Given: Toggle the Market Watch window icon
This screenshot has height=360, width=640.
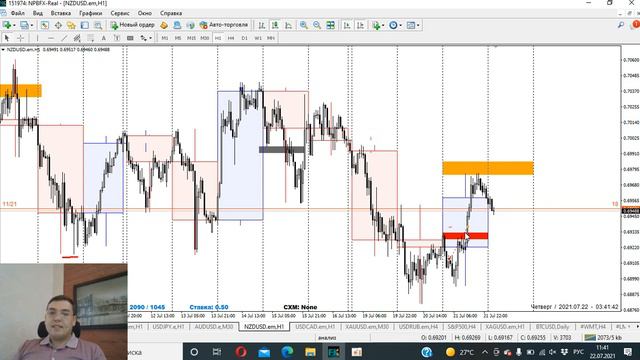Looking at the screenshot, I should coord(44,25).
